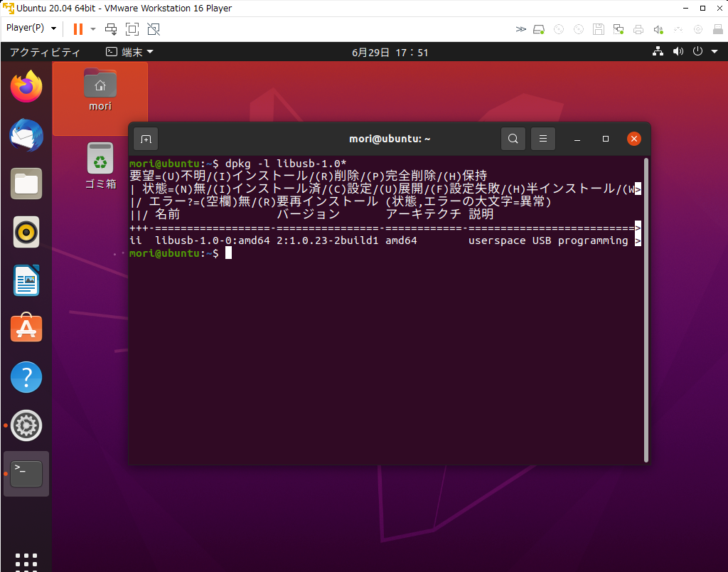Open Firefox from the Ubuntu dock

click(26, 86)
